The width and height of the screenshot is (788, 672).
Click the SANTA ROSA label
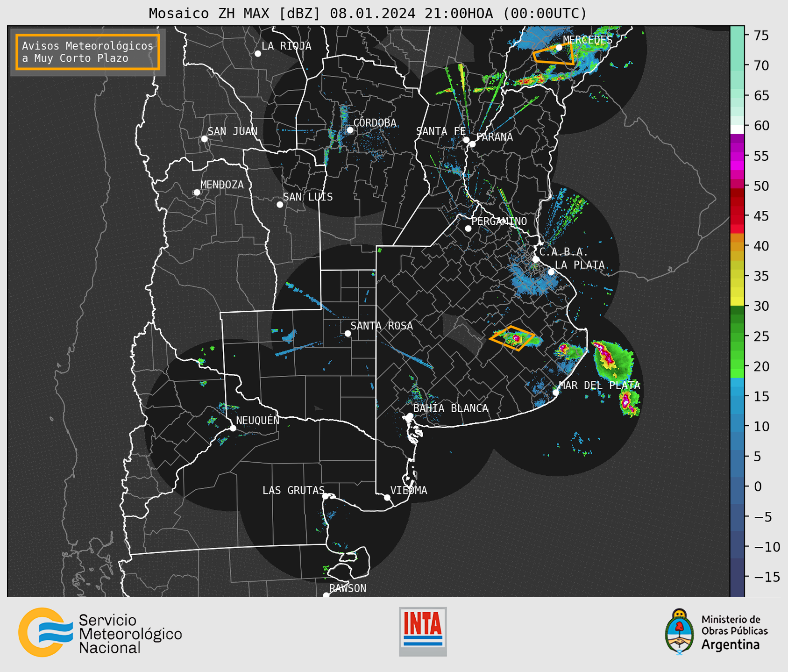coord(382,326)
